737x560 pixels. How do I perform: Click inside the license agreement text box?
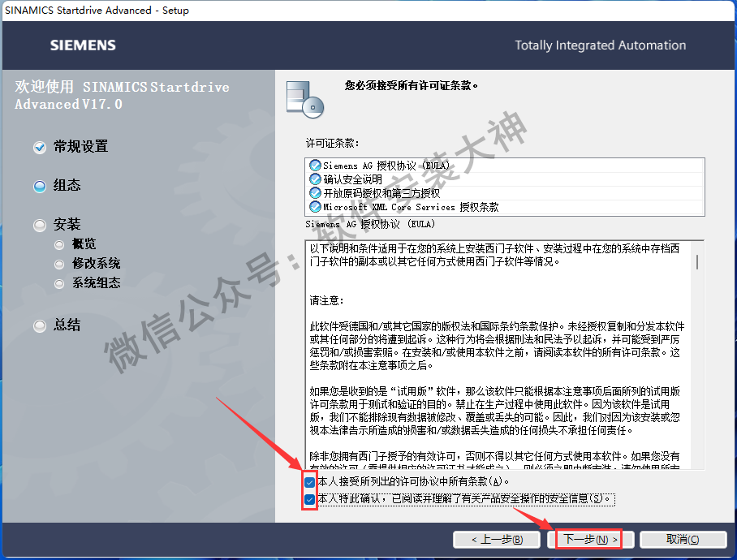tap(504, 355)
